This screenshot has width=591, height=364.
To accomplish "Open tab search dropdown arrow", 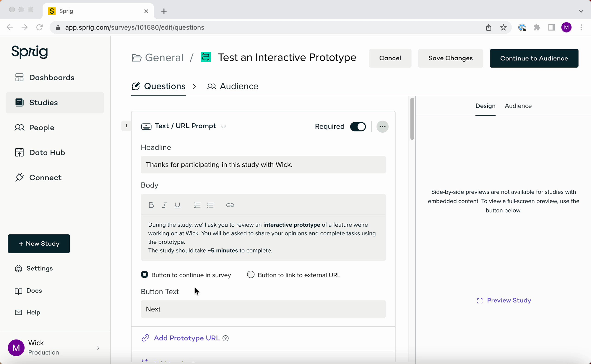I will tap(581, 11).
